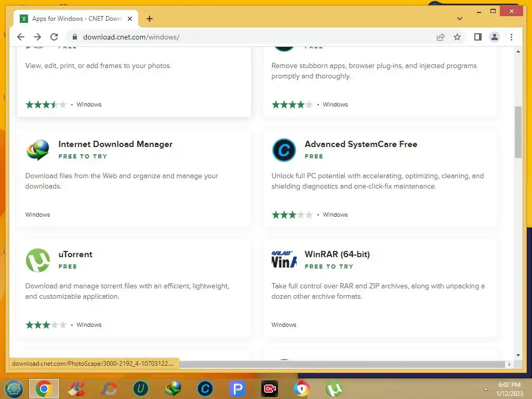Open Chrome's three-dot menu
Screen dimensions: 532x399
coord(511,37)
